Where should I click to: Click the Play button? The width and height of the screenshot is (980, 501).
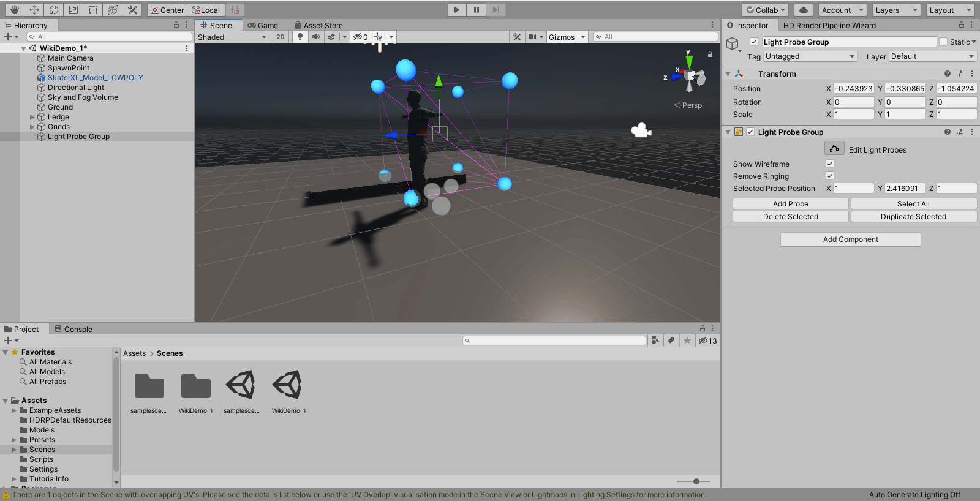(456, 10)
